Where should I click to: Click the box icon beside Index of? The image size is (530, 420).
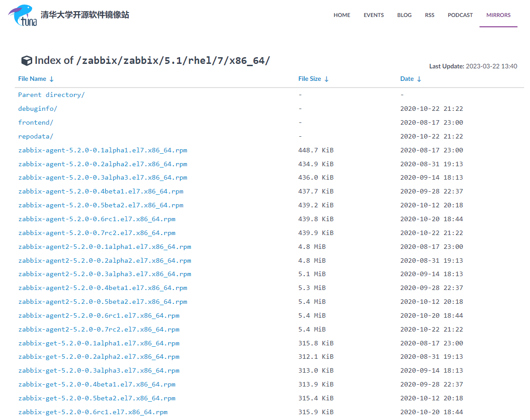click(x=27, y=60)
